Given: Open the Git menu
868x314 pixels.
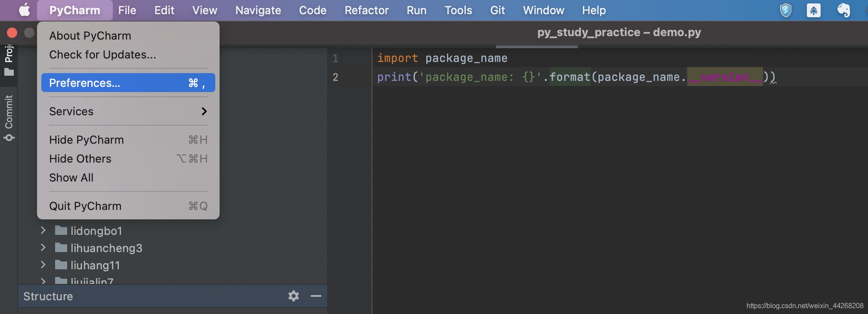Looking at the screenshot, I should pos(498,10).
